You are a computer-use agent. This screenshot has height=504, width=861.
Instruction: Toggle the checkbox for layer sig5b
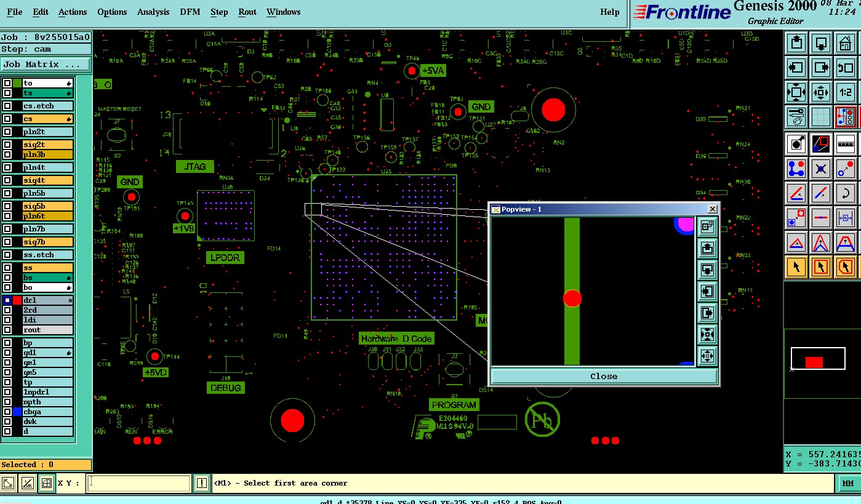(7, 206)
